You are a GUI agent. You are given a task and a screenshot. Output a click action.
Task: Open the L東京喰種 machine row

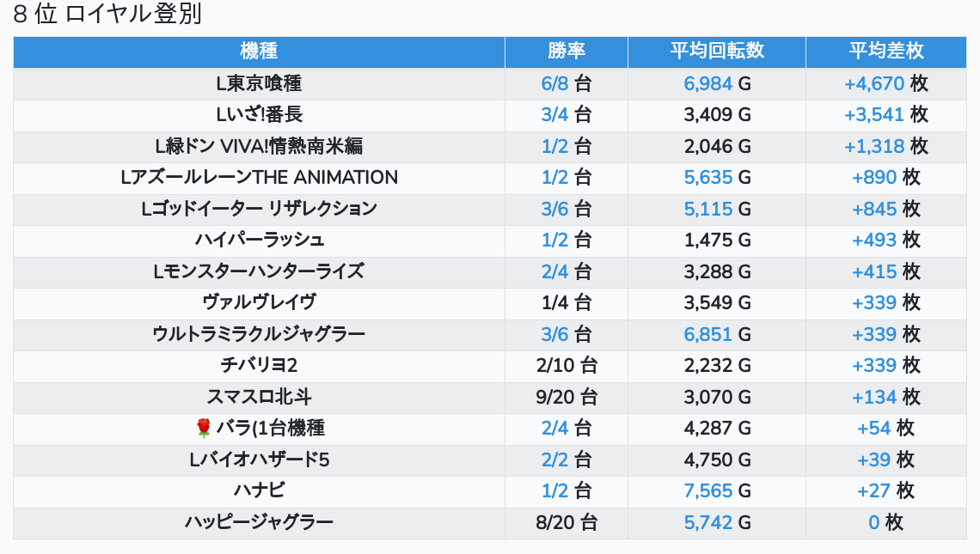click(x=259, y=84)
